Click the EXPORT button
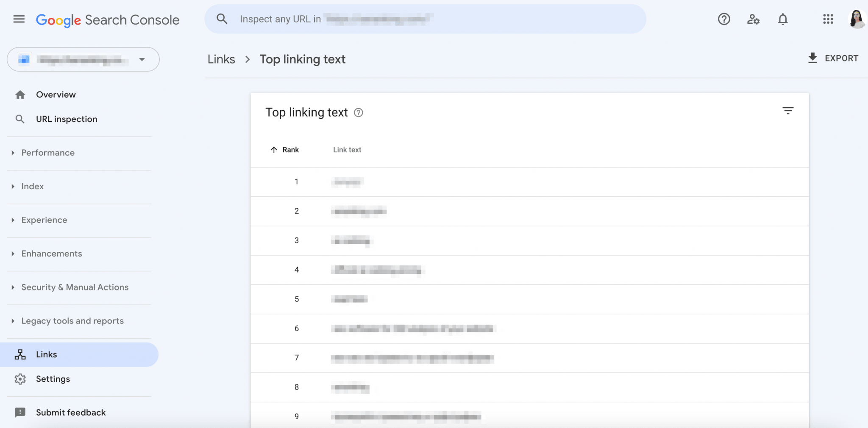Screen dimensions: 868x428 click(832, 58)
